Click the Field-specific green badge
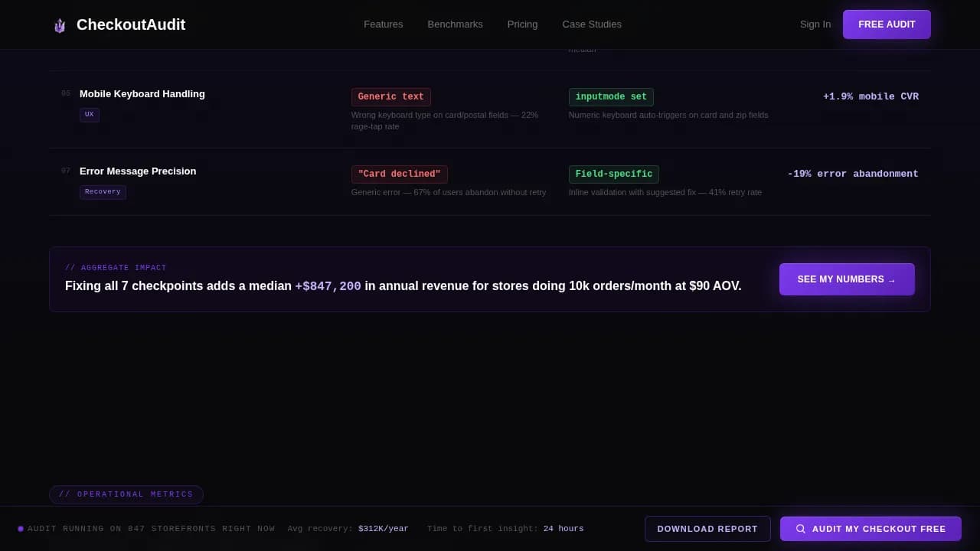The height and width of the screenshot is (551, 980). click(x=614, y=174)
